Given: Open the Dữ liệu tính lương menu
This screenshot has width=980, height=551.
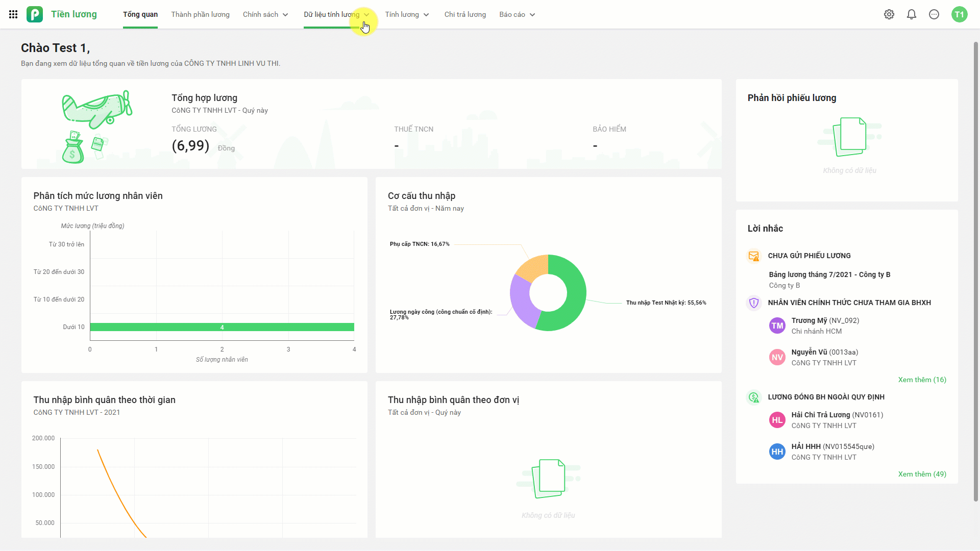Looking at the screenshot, I should tap(331, 14).
